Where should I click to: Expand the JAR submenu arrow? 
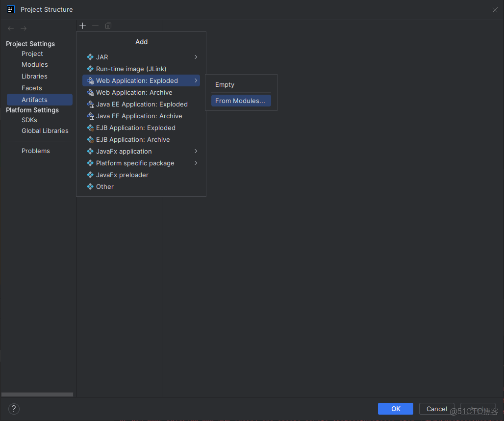pos(196,57)
